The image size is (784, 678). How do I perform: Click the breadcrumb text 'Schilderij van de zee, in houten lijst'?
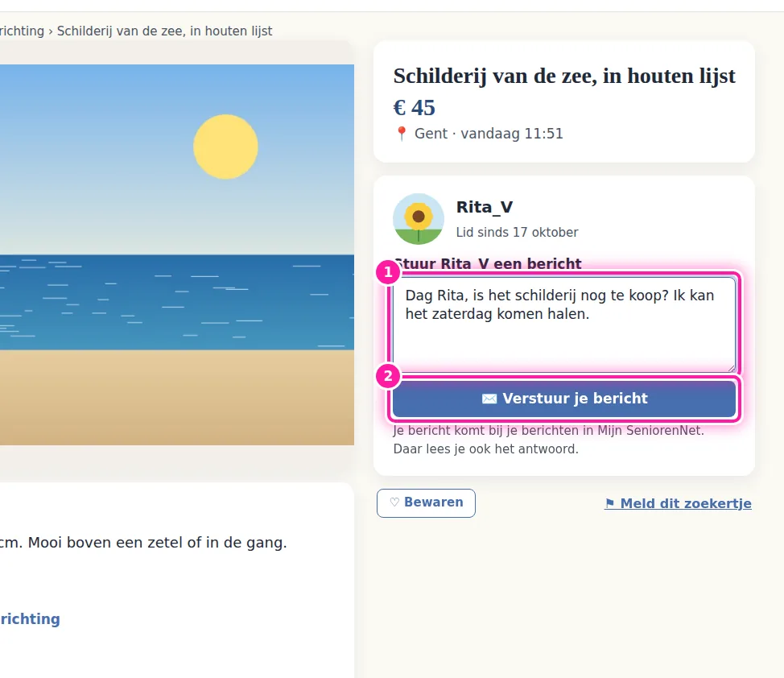pyautogui.click(x=164, y=31)
